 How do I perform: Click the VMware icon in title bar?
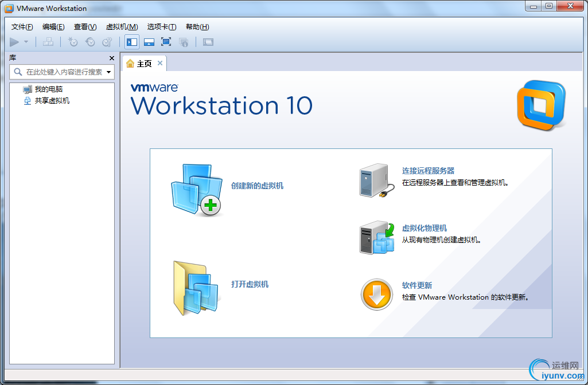pos(9,8)
